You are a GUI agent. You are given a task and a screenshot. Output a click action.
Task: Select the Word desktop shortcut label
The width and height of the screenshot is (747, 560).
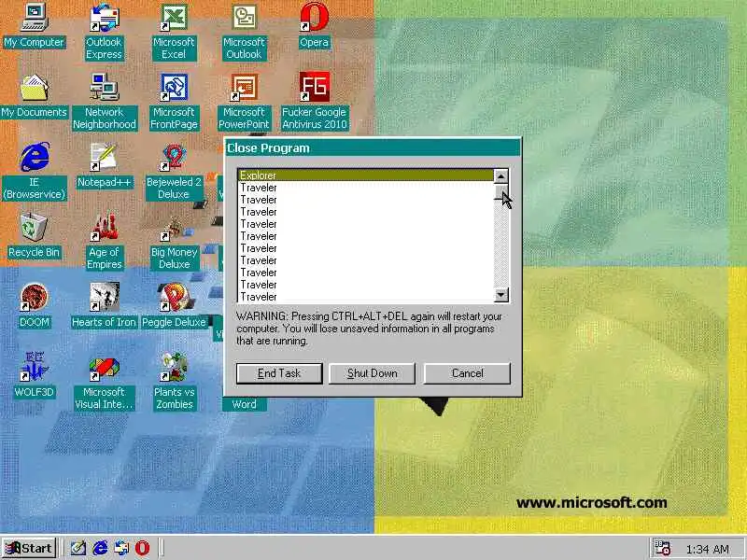tap(244, 404)
